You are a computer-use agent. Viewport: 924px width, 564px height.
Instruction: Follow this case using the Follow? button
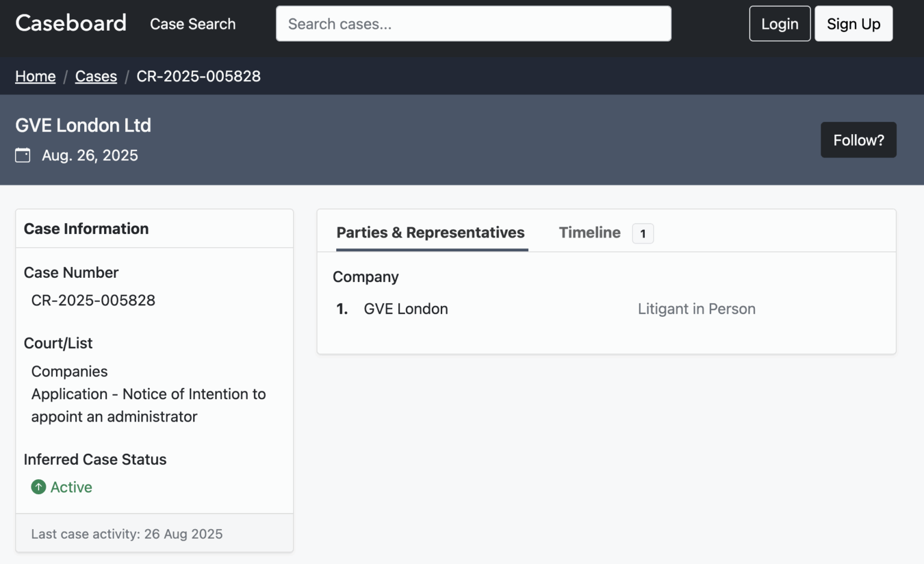coord(858,140)
